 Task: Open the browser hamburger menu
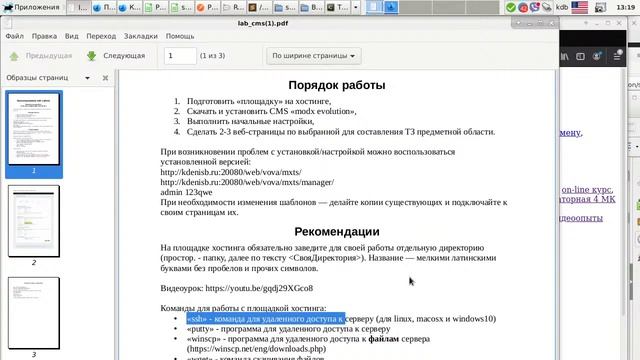617,56
